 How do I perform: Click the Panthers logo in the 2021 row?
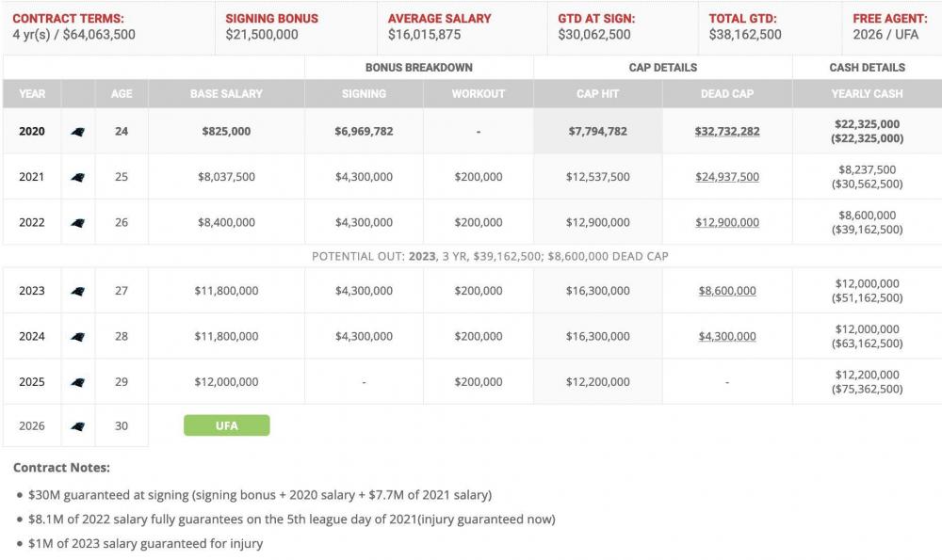(77, 177)
